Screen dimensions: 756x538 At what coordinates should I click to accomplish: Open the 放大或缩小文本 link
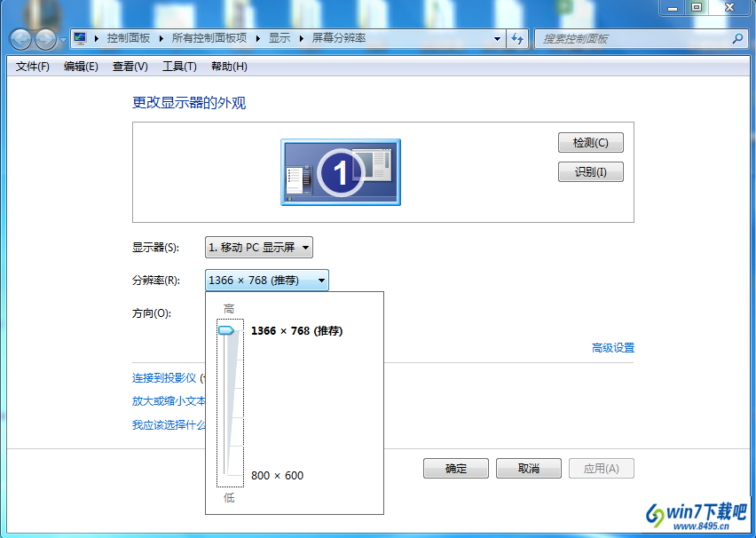(x=169, y=401)
